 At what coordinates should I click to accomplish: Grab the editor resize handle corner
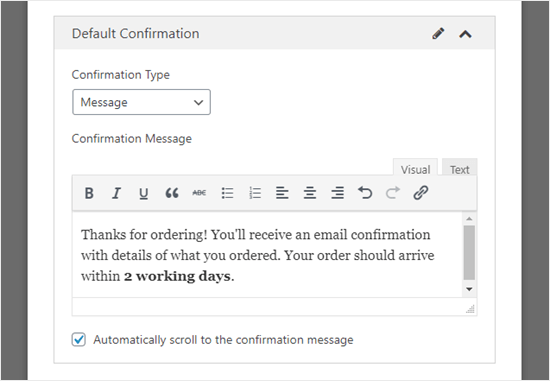pyautogui.click(x=470, y=309)
